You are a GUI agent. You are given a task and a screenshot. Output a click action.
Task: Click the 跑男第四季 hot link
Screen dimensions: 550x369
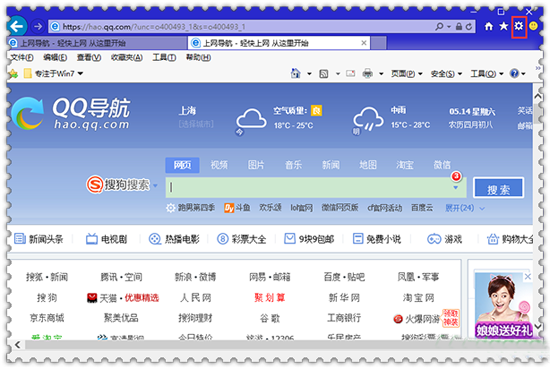pyautogui.click(x=196, y=208)
